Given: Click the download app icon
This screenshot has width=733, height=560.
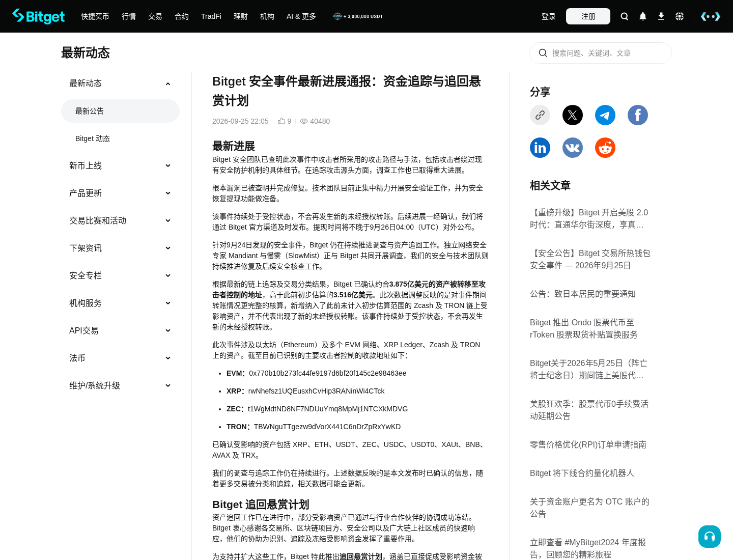Looking at the screenshot, I should coord(661,16).
